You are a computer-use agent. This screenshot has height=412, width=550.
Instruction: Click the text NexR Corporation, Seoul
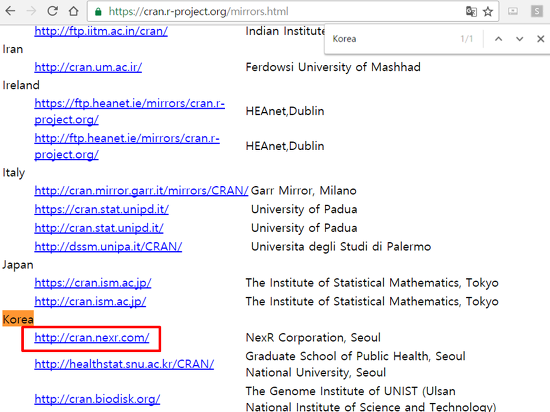[x=313, y=338]
